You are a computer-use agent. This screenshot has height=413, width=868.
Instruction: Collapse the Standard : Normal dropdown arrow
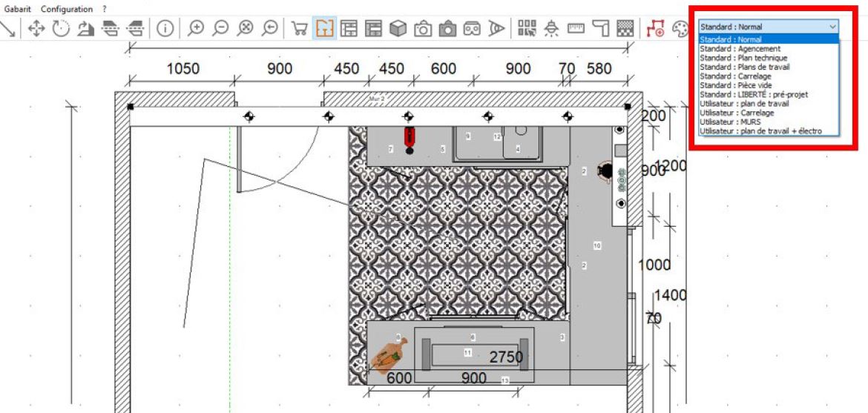(832, 27)
